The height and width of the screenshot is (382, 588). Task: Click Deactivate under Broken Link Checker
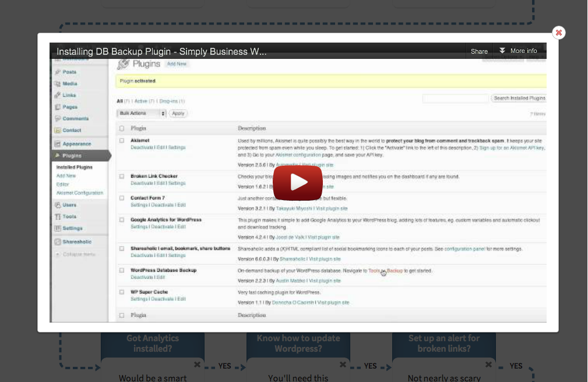tap(142, 183)
